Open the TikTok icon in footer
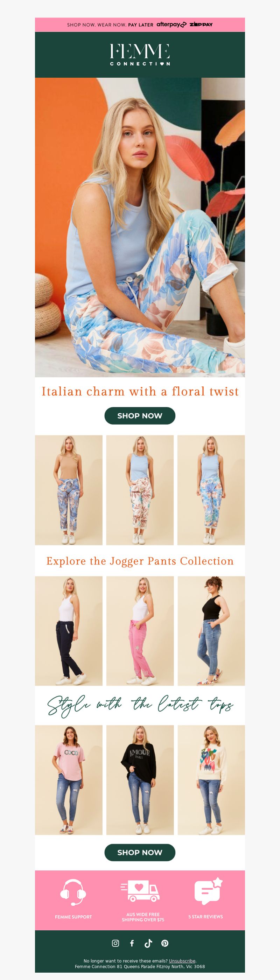280x980 pixels. click(148, 943)
